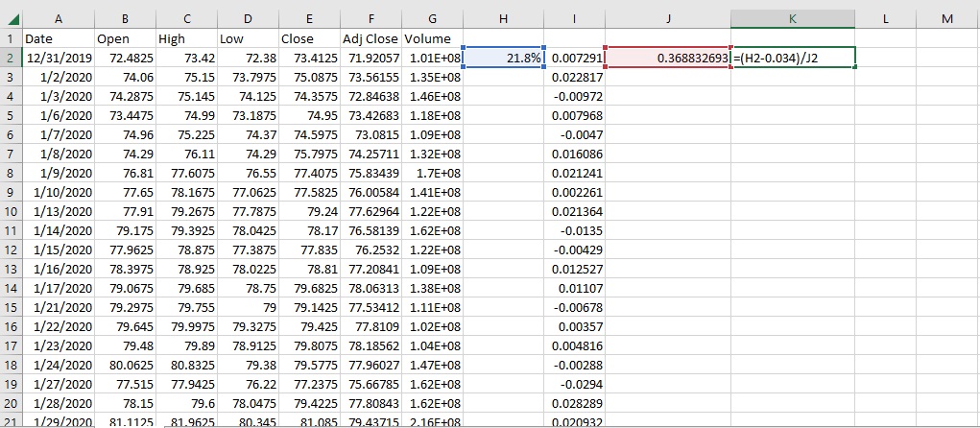Select cell showing 21.8%

pos(504,59)
